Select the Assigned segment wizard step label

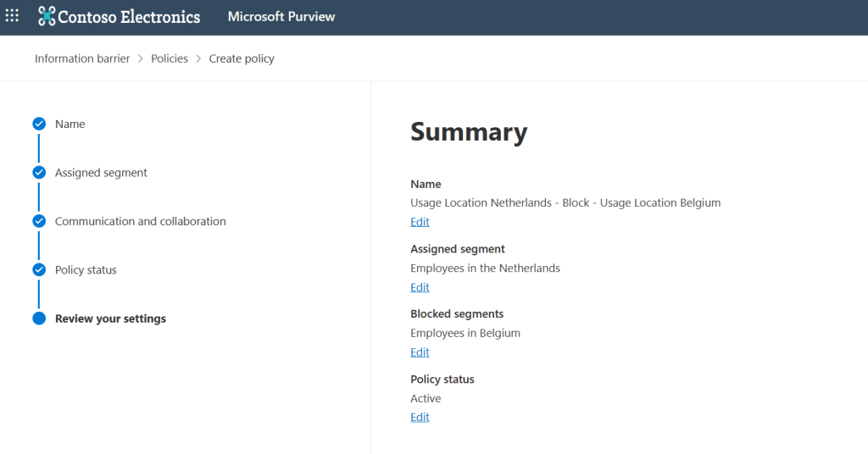point(101,173)
